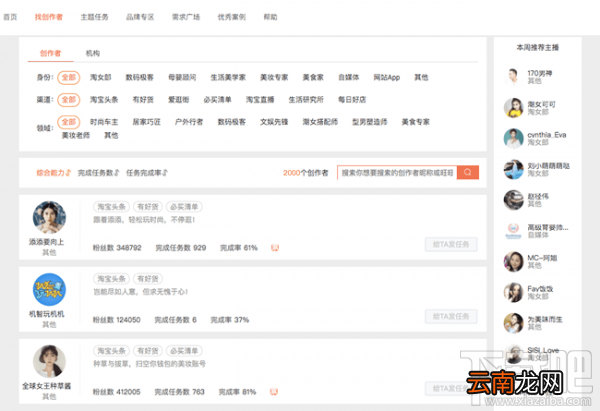Click 必买清单 tag on 添添要向上 card
600x411 pixels.
pyautogui.click(x=184, y=207)
